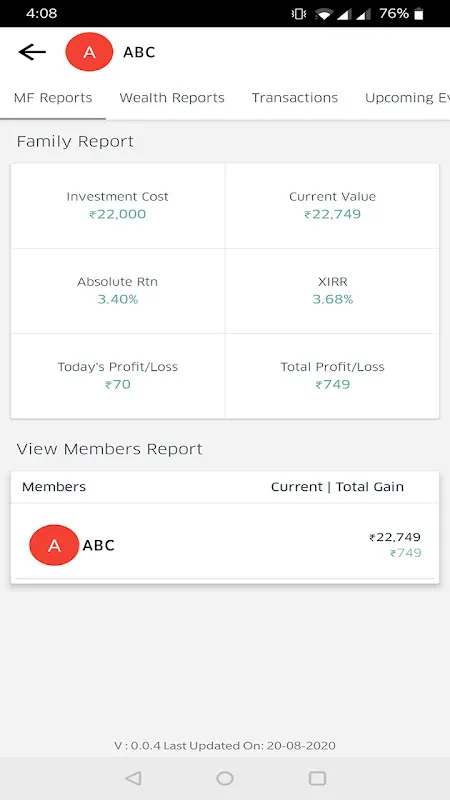This screenshot has height=800, width=450.
Task: Tap the Total Profit/Loss tile
Action: pyautogui.click(x=332, y=376)
